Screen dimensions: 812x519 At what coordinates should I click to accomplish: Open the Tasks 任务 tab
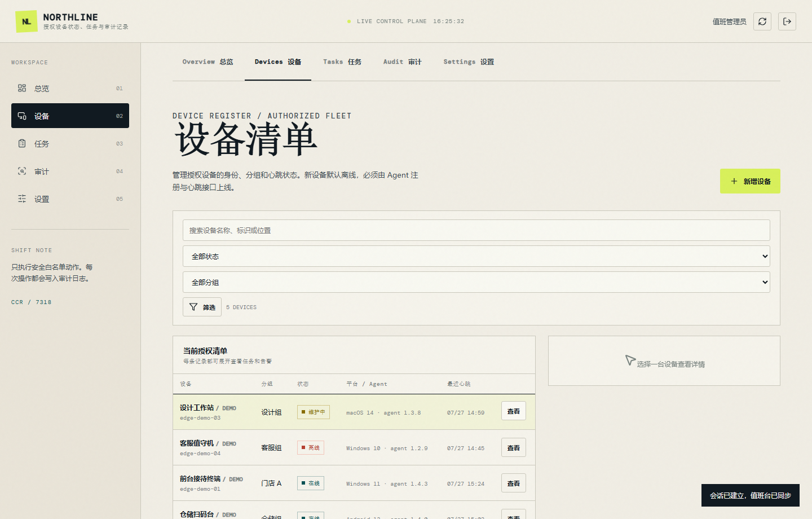click(342, 62)
